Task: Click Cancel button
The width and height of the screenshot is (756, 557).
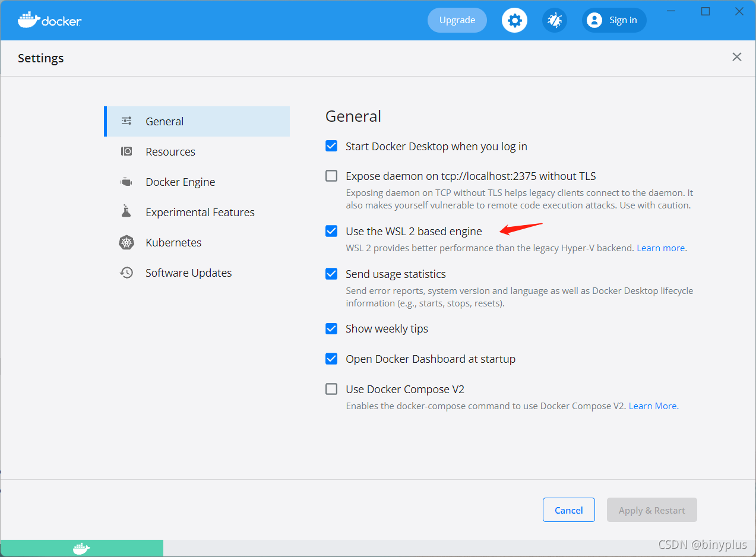Action: [x=569, y=510]
